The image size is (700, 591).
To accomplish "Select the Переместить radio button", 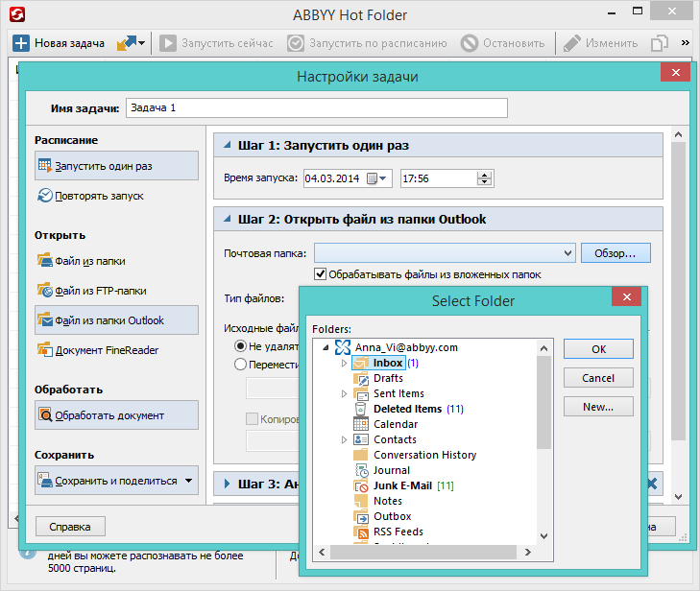I will [240, 365].
